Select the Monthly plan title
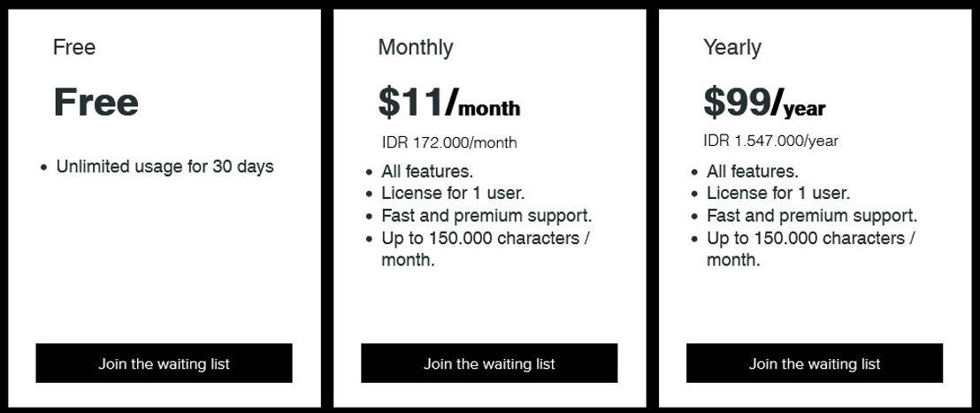This screenshot has width=980, height=413. [416, 48]
